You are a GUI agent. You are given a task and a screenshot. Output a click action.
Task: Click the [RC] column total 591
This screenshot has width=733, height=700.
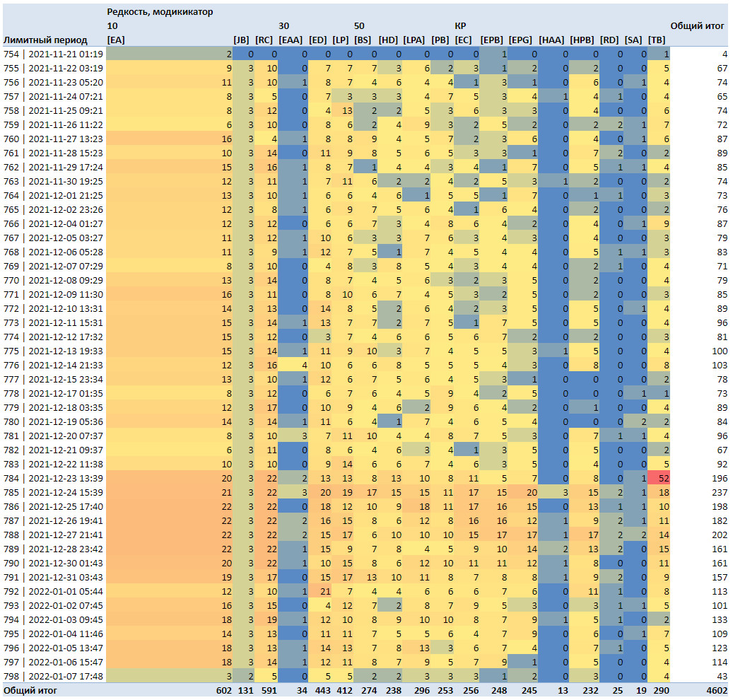pyautogui.click(x=269, y=691)
